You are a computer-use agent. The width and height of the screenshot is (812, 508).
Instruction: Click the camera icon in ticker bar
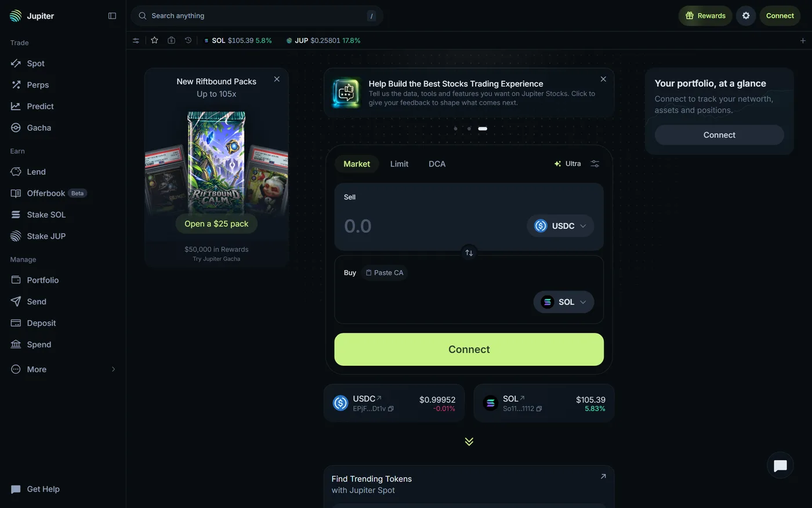point(171,41)
